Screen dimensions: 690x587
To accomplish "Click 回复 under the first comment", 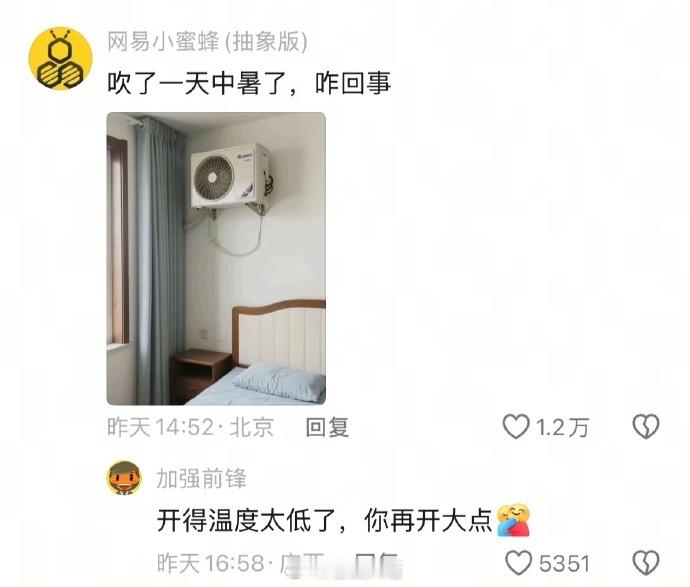I will tap(327, 427).
